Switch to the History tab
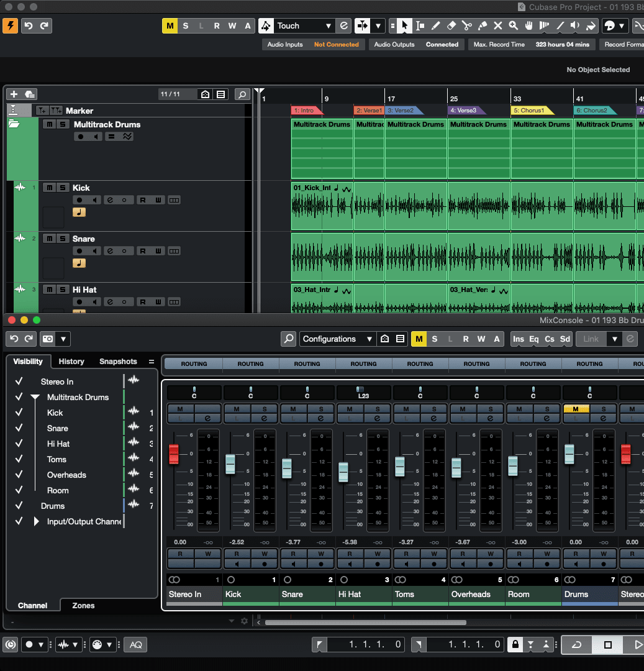This screenshot has width=644, height=671. pos(71,361)
